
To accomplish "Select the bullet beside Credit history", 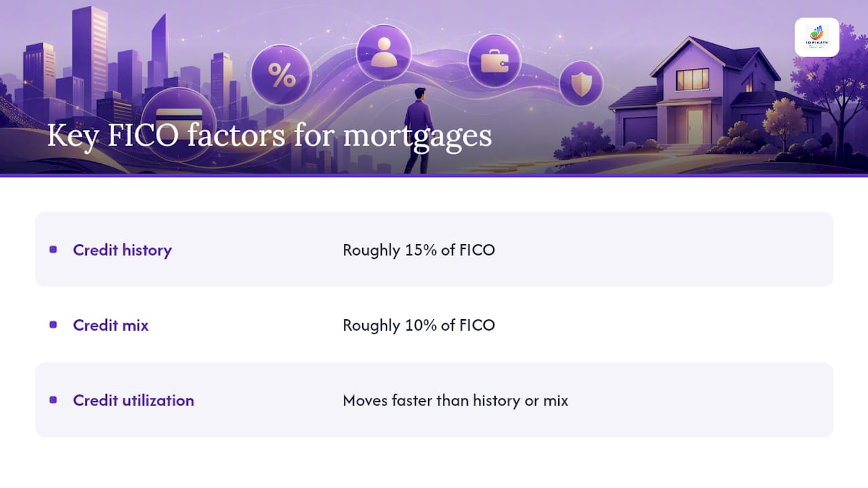I will click(x=53, y=249).
